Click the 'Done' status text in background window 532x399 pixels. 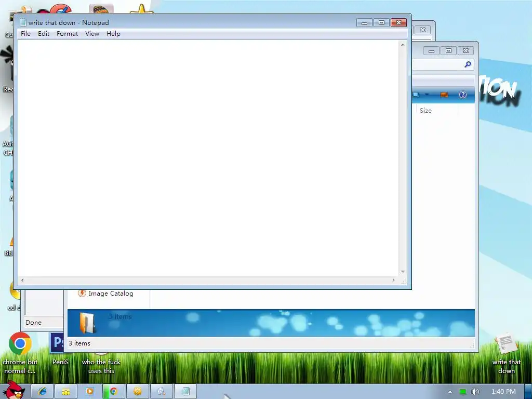34,322
